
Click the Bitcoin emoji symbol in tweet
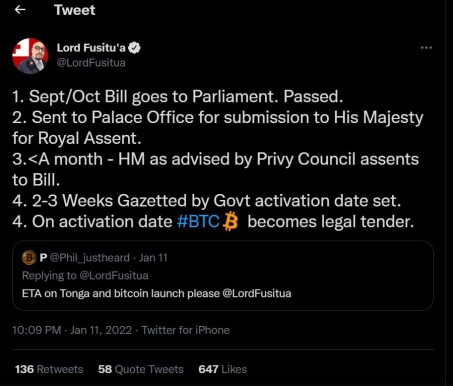[x=231, y=222]
